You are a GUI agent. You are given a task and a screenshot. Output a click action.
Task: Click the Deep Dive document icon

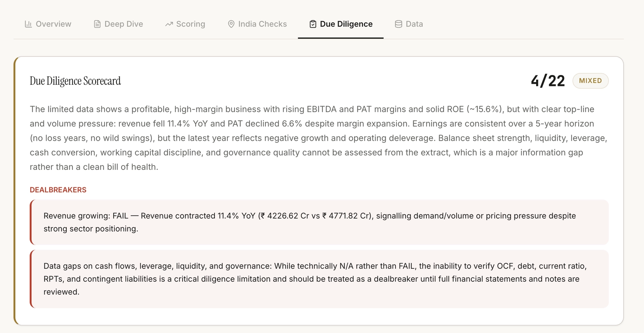(x=97, y=24)
